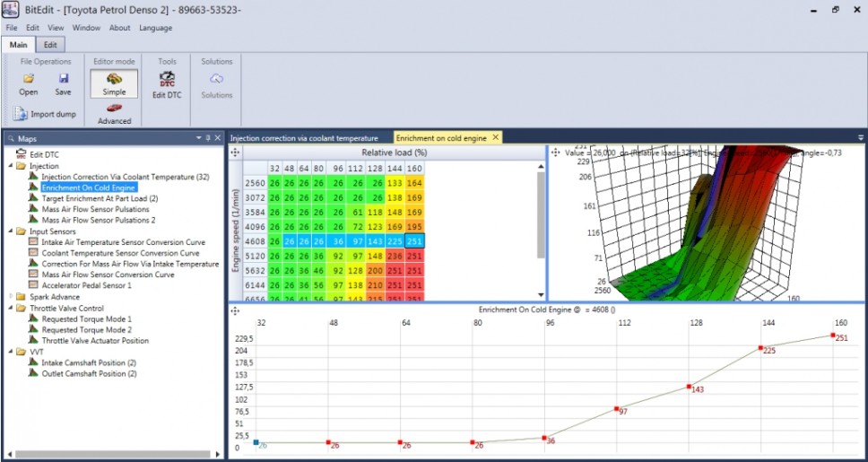The width and height of the screenshot is (868, 462).
Task: Select Requested Torque Mode 1
Action: click(x=87, y=319)
